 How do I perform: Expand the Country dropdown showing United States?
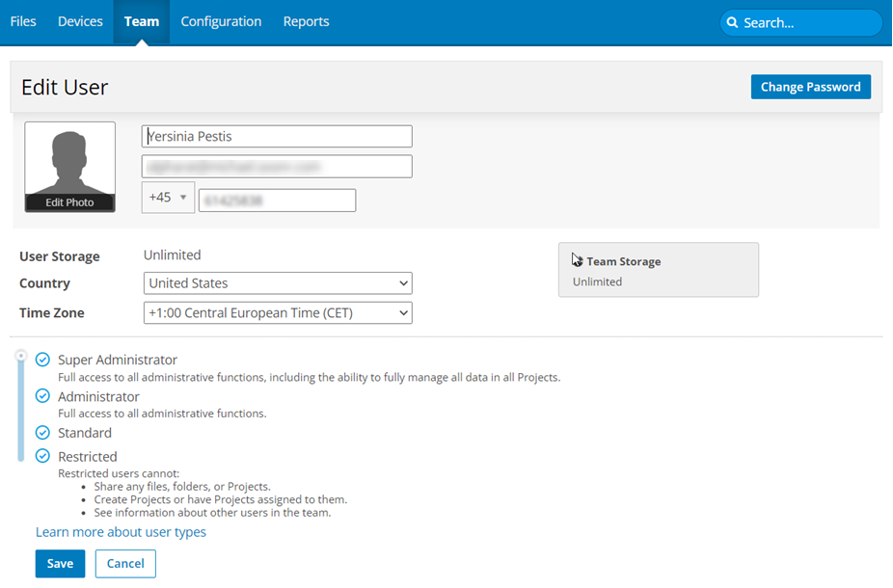(x=278, y=283)
